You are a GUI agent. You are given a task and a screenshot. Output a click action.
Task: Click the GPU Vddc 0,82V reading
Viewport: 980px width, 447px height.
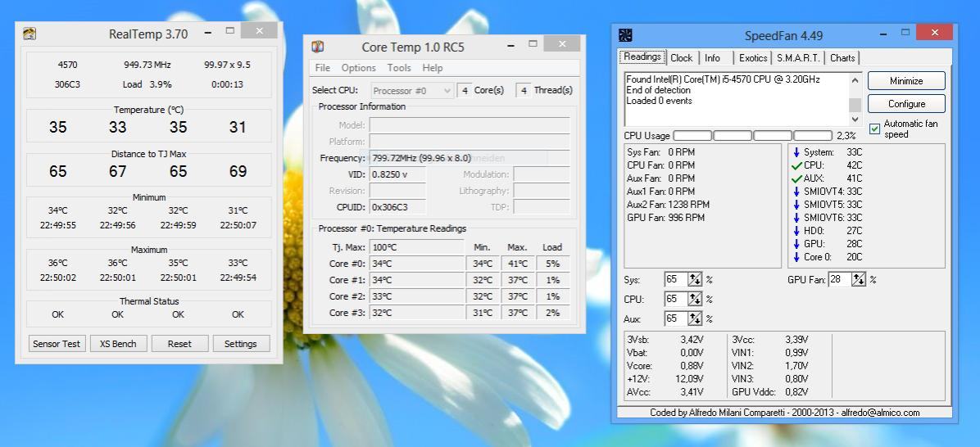coord(770,392)
